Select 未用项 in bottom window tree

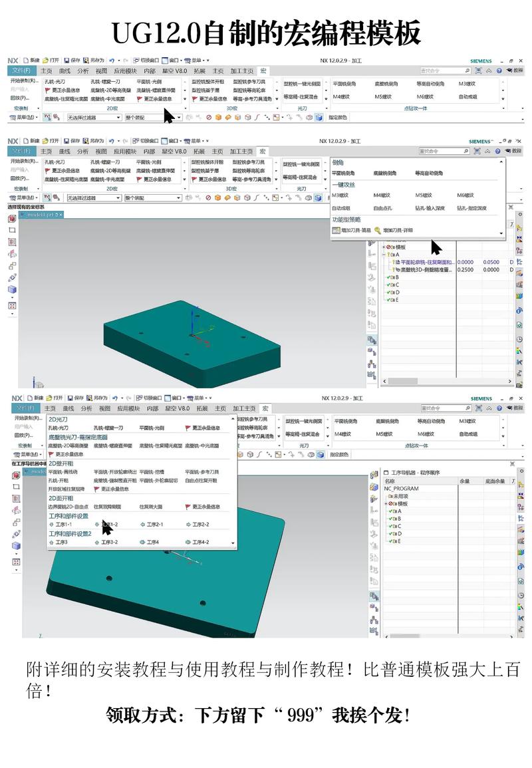[x=398, y=496]
